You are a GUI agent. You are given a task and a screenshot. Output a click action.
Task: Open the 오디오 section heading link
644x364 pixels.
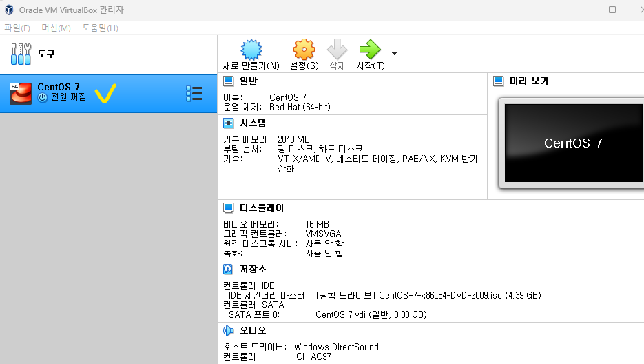[x=253, y=331]
